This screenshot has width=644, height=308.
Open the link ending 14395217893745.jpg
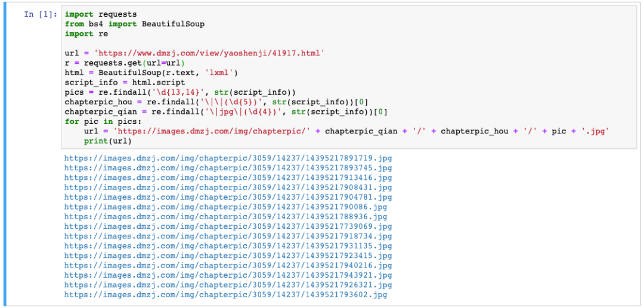click(x=228, y=168)
